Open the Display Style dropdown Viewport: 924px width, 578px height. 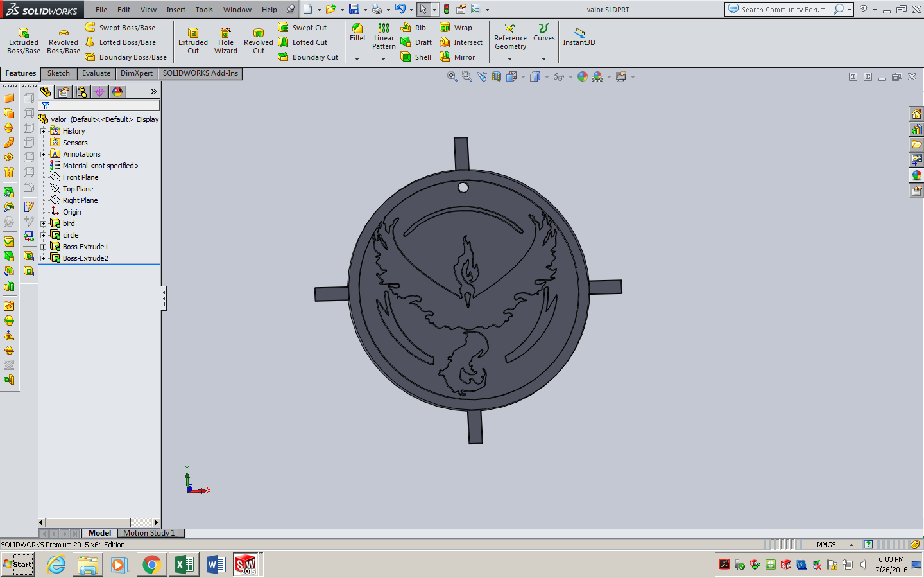point(546,76)
